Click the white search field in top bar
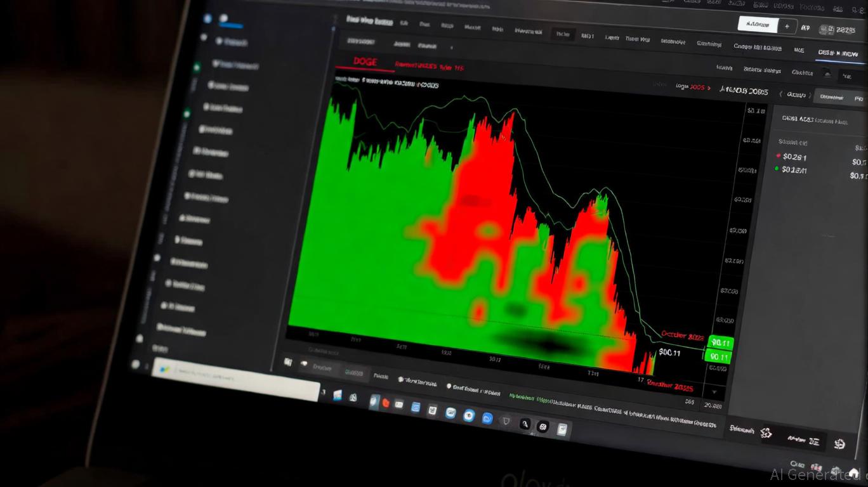 (758, 25)
